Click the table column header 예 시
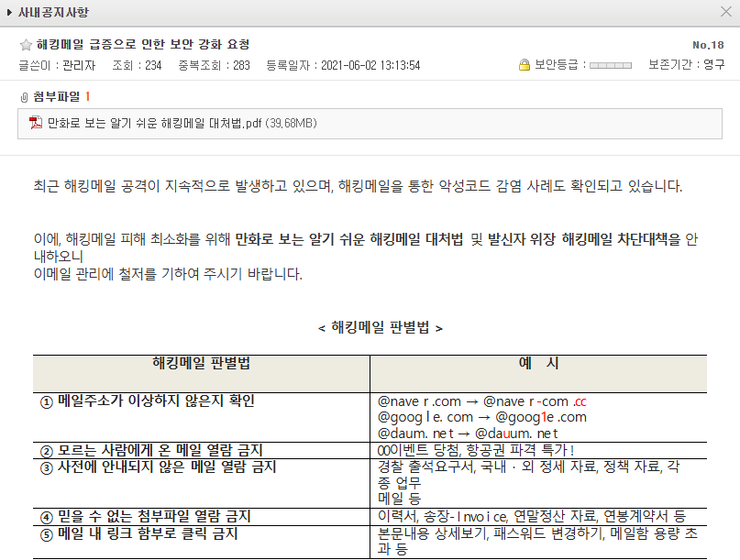This screenshot has width=740, height=560. coord(538,363)
